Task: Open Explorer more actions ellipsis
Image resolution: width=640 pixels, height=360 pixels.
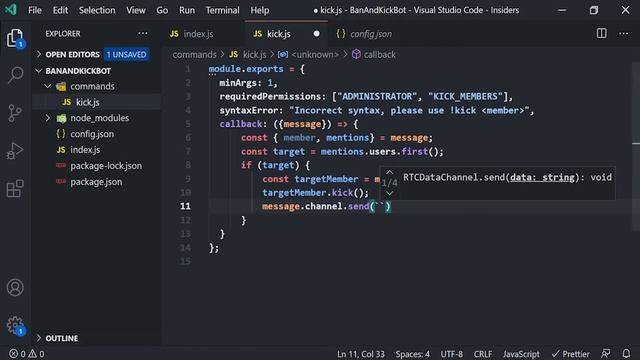Action: [143, 33]
